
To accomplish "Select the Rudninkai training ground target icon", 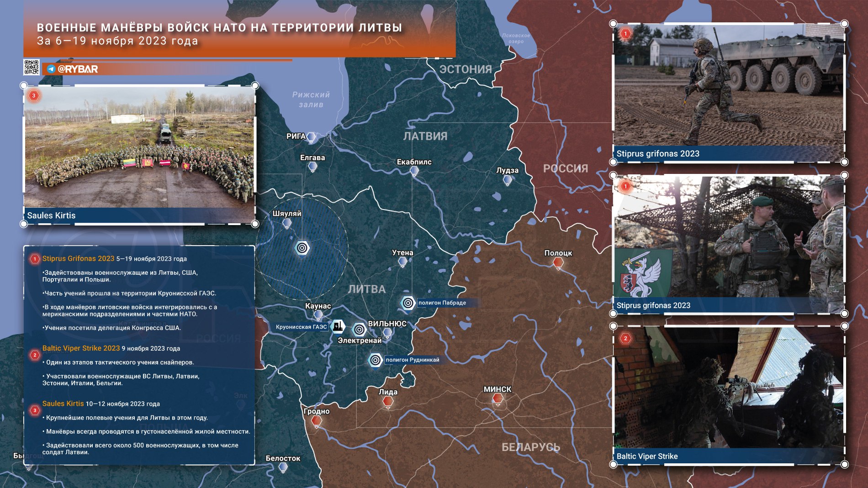I will [x=375, y=360].
